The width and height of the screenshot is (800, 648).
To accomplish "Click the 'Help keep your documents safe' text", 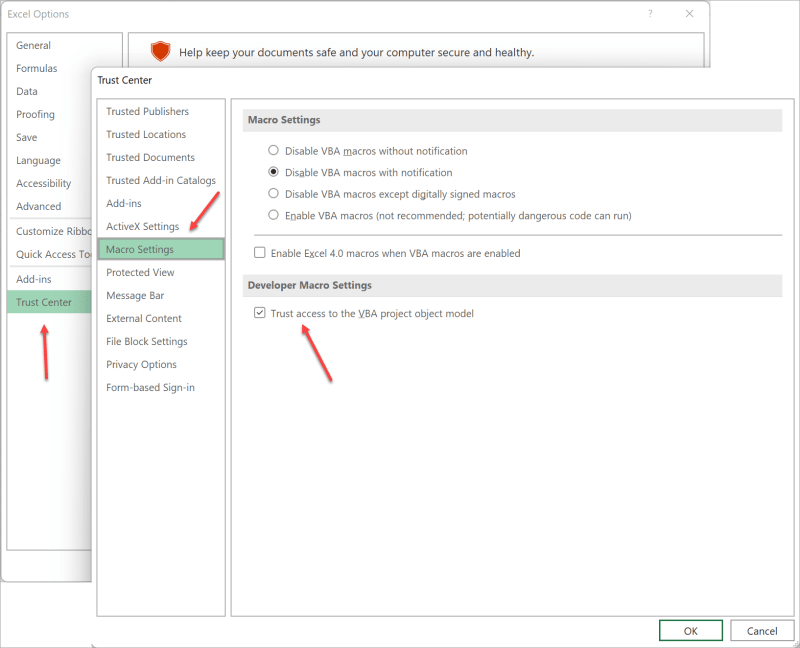I will click(357, 52).
